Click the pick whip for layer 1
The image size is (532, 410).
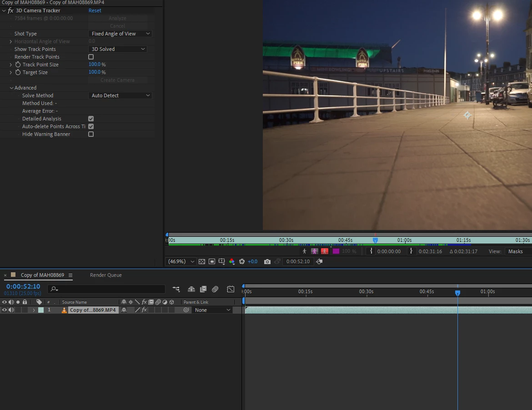[186, 310]
